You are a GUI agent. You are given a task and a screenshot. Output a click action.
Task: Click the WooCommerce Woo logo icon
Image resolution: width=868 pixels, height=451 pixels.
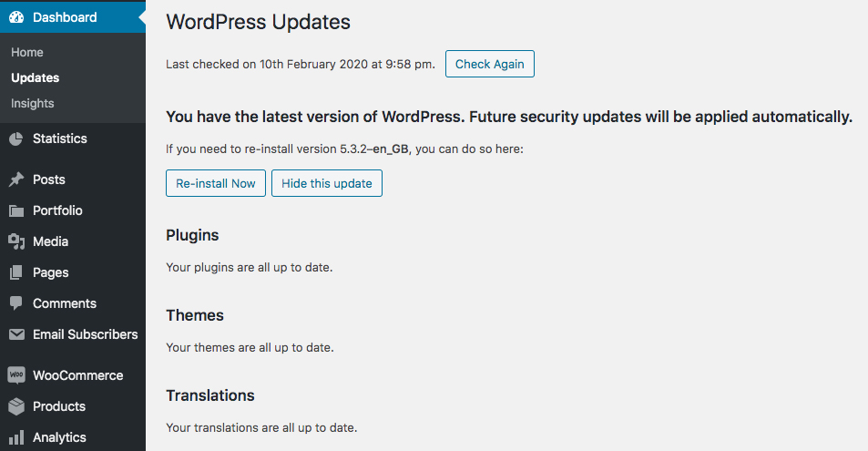click(x=16, y=375)
